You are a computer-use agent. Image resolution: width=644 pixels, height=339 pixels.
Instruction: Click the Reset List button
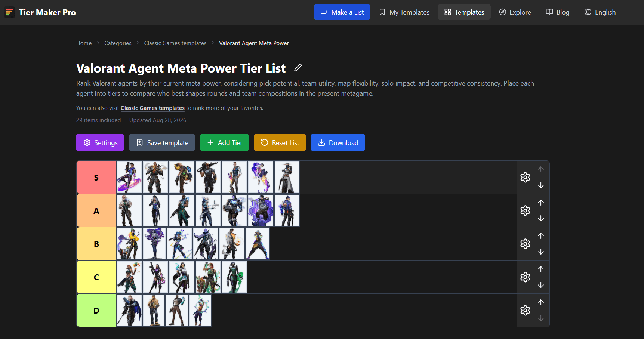(280, 142)
